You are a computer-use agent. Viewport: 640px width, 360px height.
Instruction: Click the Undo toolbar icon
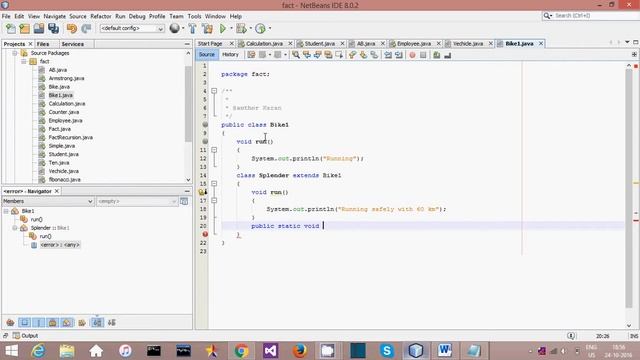(72, 28)
